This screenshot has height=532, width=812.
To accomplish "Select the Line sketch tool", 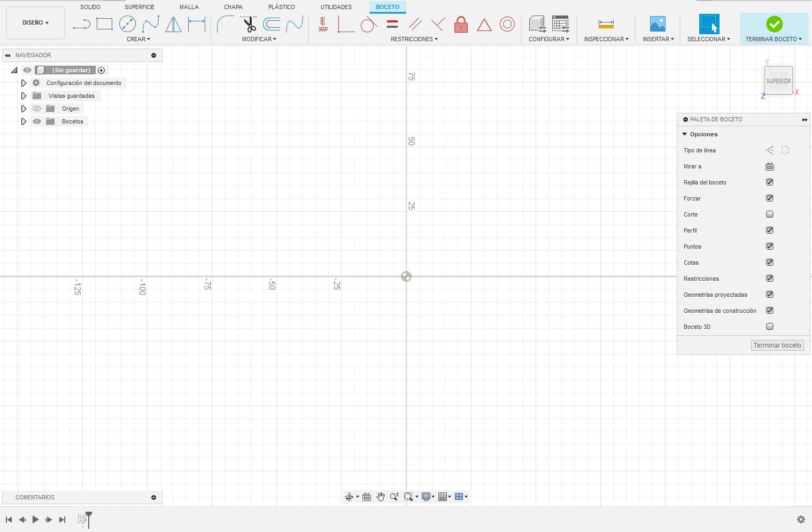I will 81,24.
